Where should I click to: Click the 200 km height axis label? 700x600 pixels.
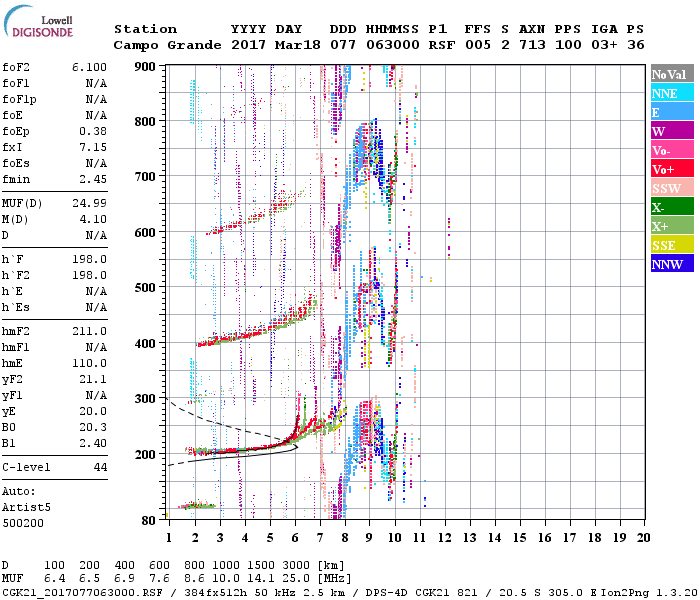145,454
